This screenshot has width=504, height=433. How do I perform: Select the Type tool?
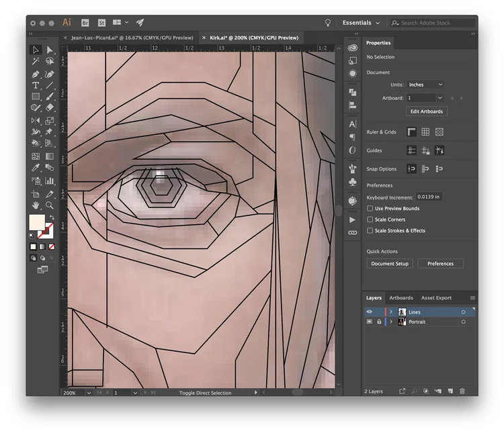(36, 85)
